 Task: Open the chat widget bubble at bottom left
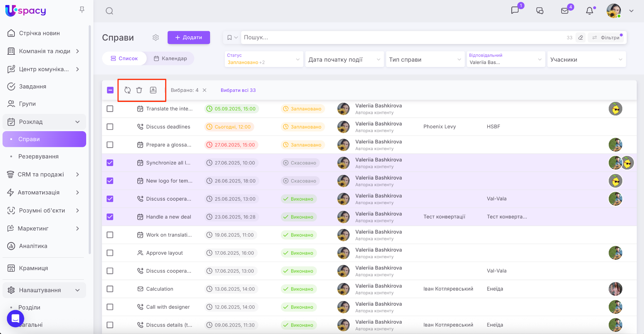coord(15,319)
